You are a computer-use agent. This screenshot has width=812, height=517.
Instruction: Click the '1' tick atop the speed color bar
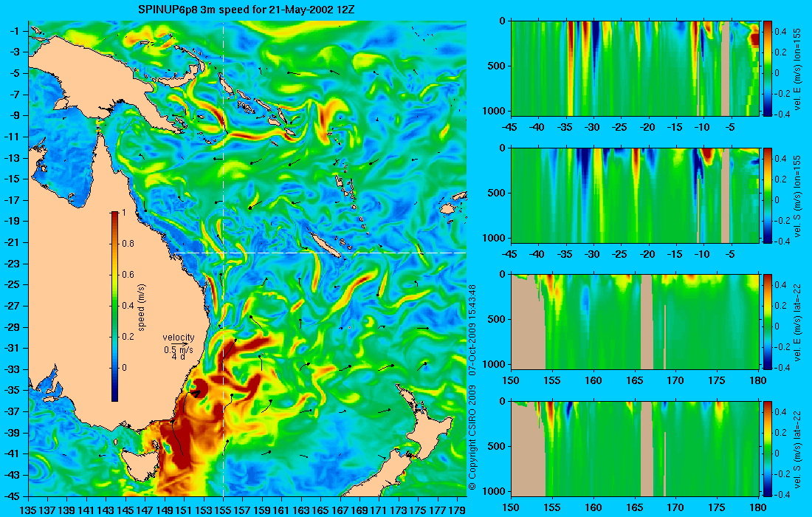123,213
